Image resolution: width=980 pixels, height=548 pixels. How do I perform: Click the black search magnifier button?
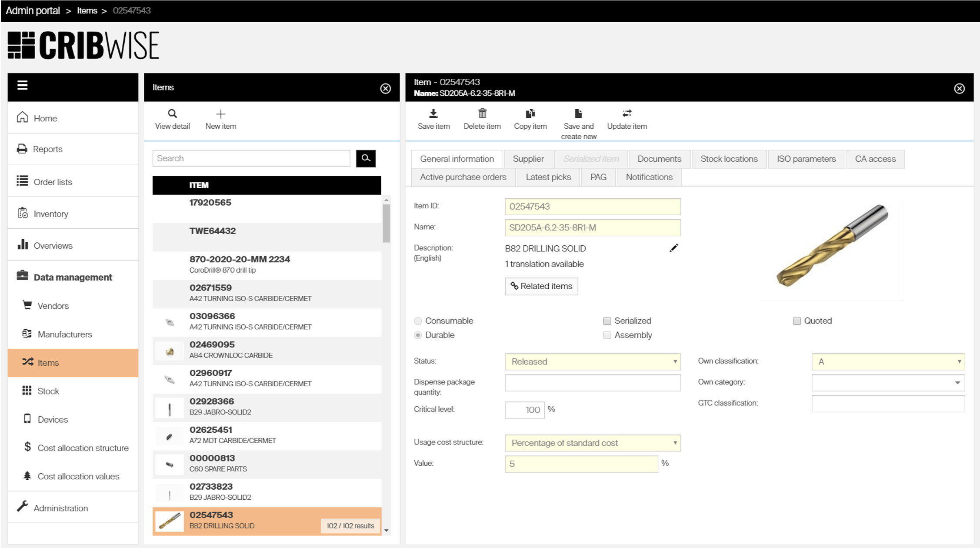coord(366,158)
